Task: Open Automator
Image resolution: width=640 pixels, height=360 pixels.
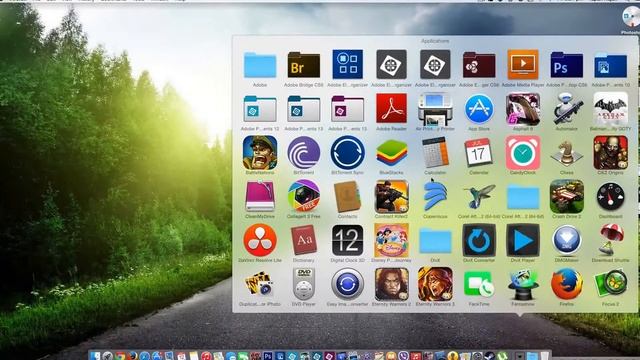Action: point(567,109)
